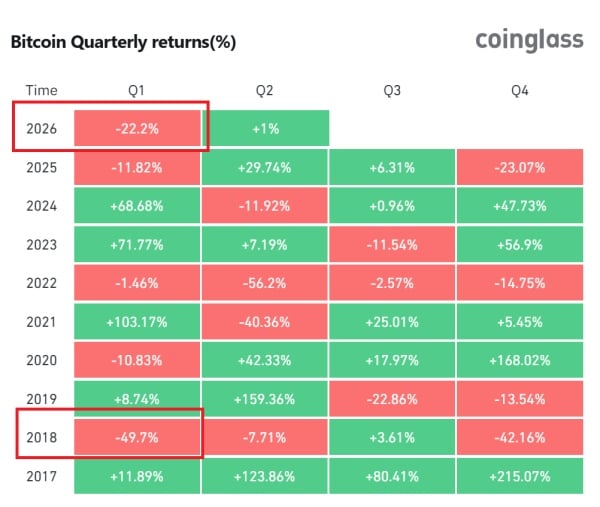Click the 2026 Q1 cell showing -22.2%
Image resolution: width=600 pixels, height=507 pixels.
tap(137, 128)
